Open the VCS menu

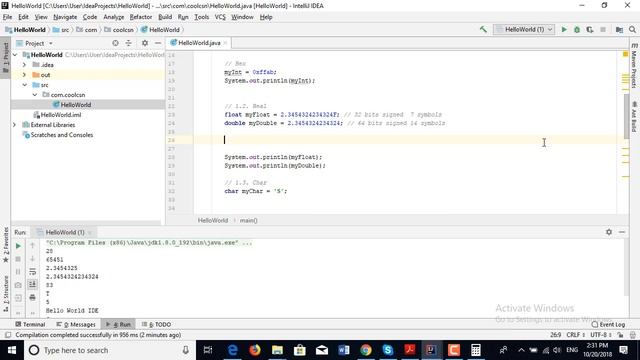(220, 17)
